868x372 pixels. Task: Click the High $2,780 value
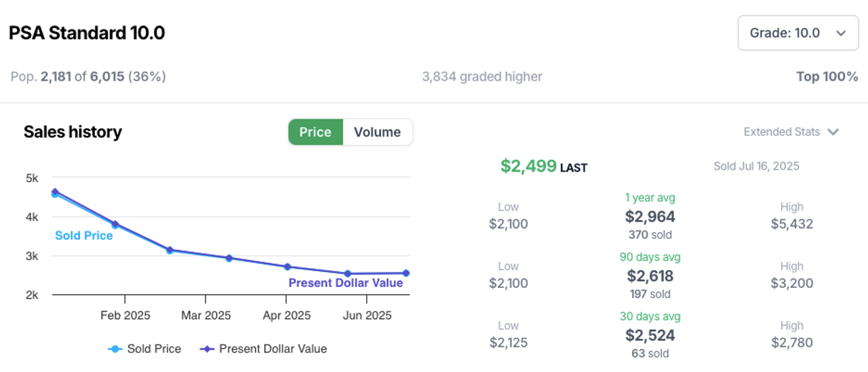[792, 342]
